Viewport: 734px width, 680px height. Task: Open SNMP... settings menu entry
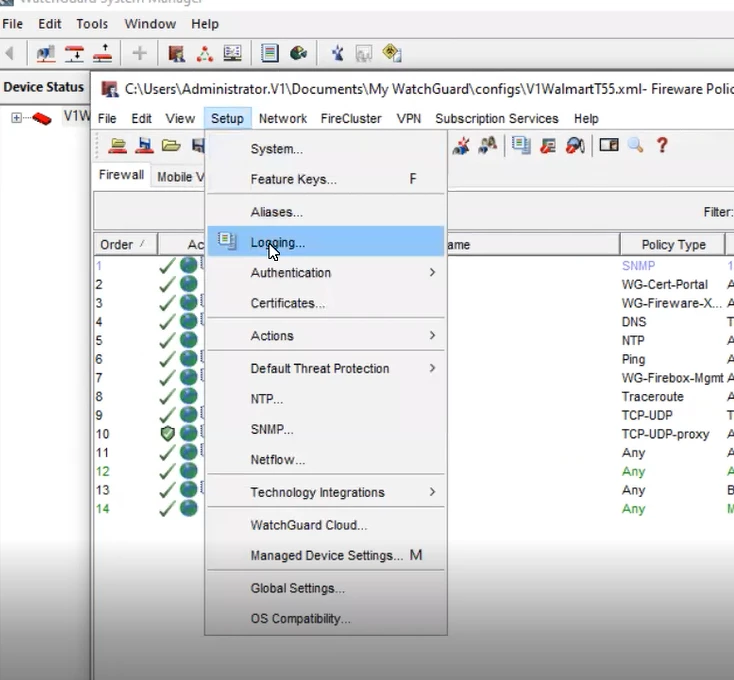point(325,430)
